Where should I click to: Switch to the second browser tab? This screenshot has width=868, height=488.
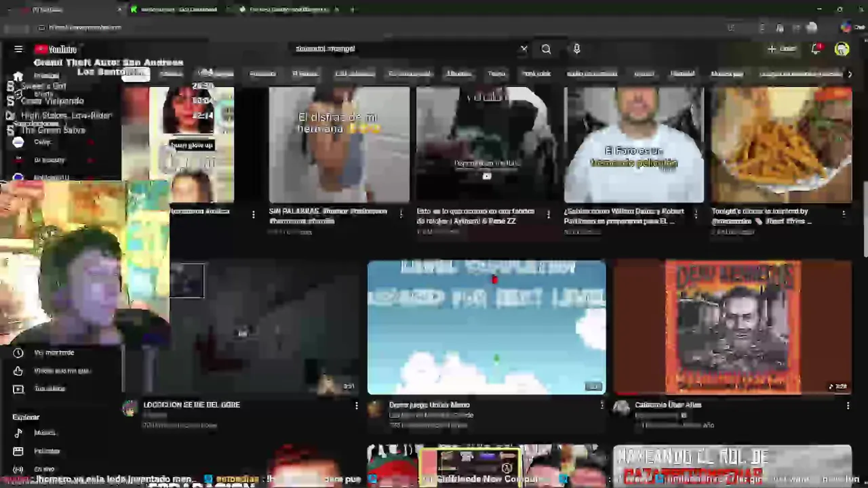(x=178, y=9)
